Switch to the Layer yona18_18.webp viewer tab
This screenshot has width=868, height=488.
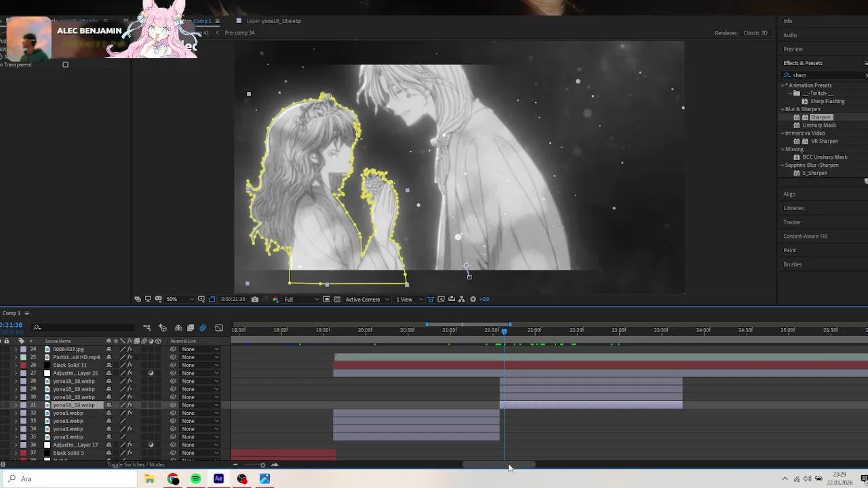[x=273, y=21]
